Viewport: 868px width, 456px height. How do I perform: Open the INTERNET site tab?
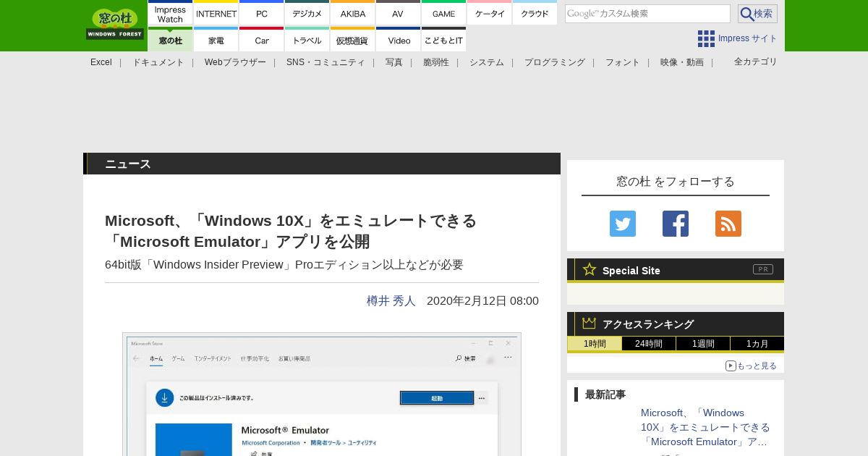[216, 14]
